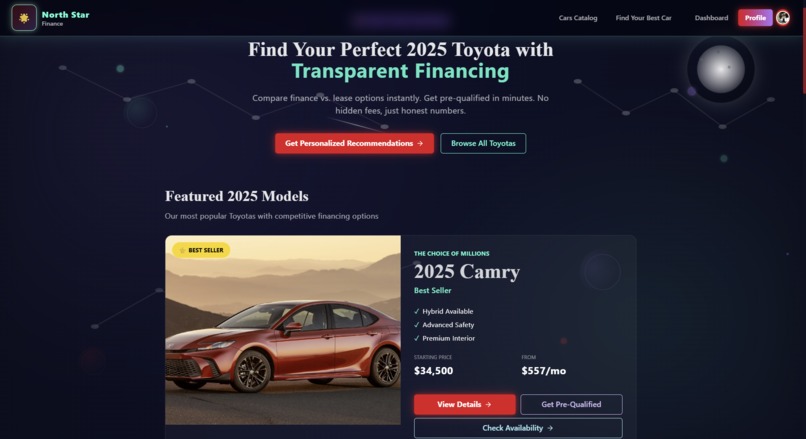
Task: Click the page scrollbar thumb at right edge
Action: 804,47
